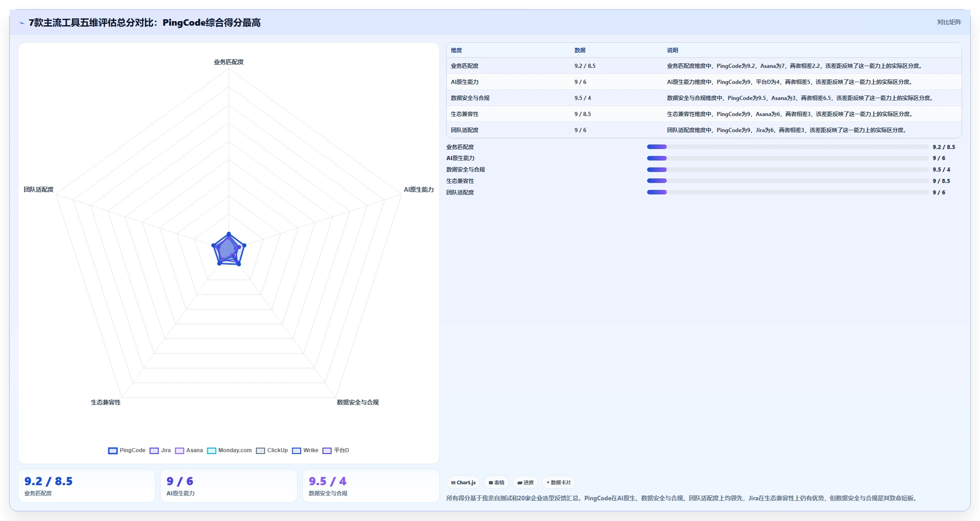Open the 9.2 / 8.5 业务匹配度 card
980x521 pixels.
(87, 486)
